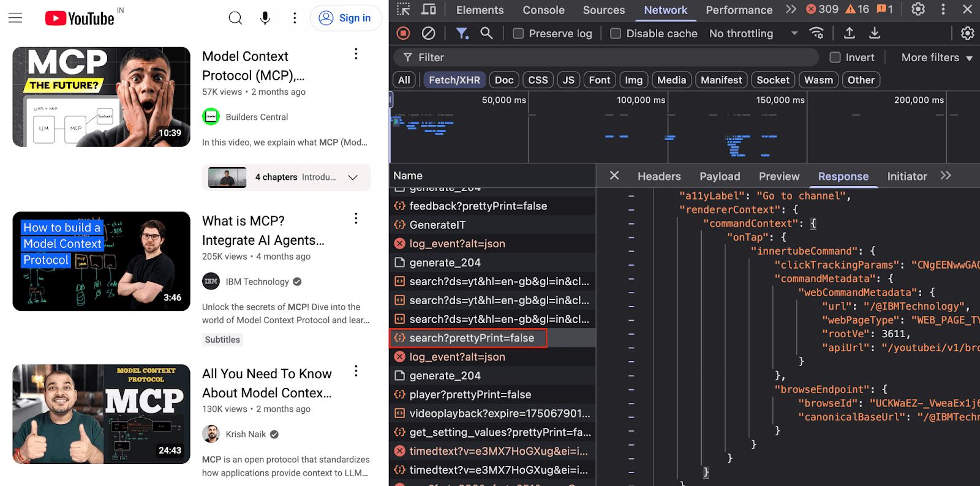Viewport: 980px width, 486px height.
Task: Toggle the JS request filter
Action: tap(568, 80)
